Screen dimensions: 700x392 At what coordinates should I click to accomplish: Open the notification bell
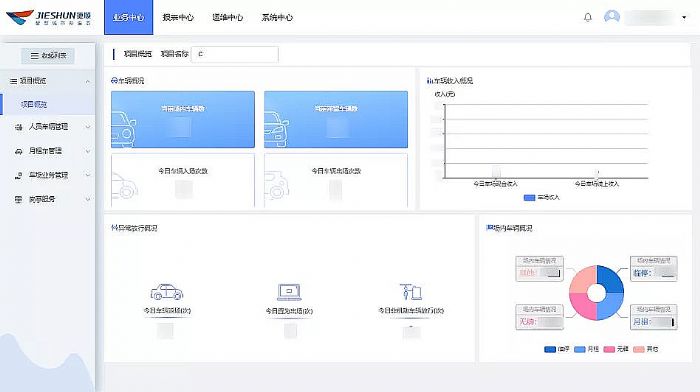(x=588, y=17)
